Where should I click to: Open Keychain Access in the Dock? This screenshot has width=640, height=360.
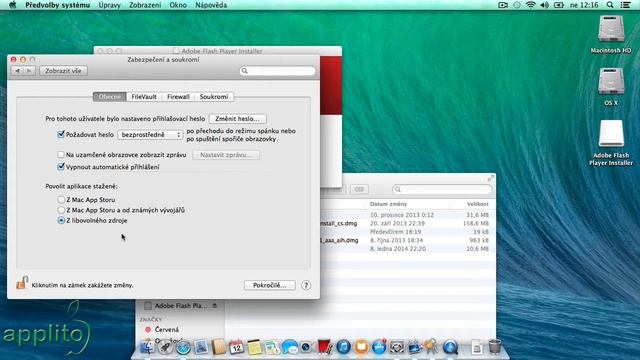(x=431, y=347)
